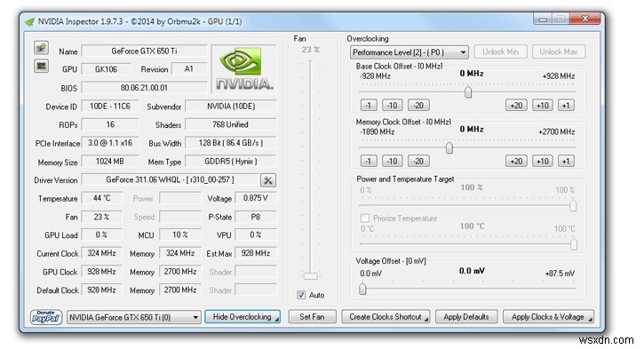Click the Device ID 10DE - 11C6 field

coord(109,107)
